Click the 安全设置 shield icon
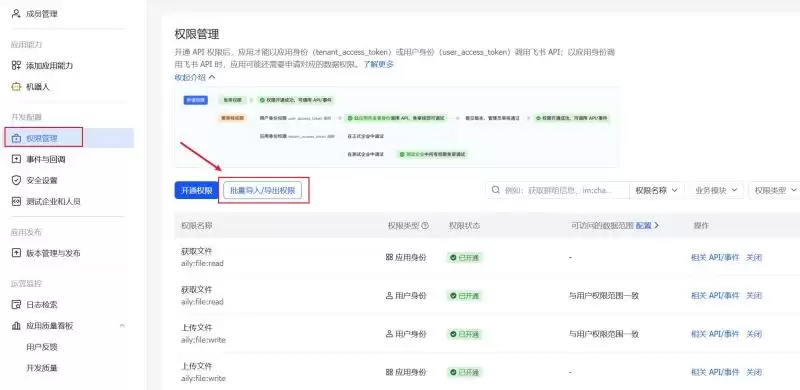This screenshot has height=390, width=800. [16, 180]
